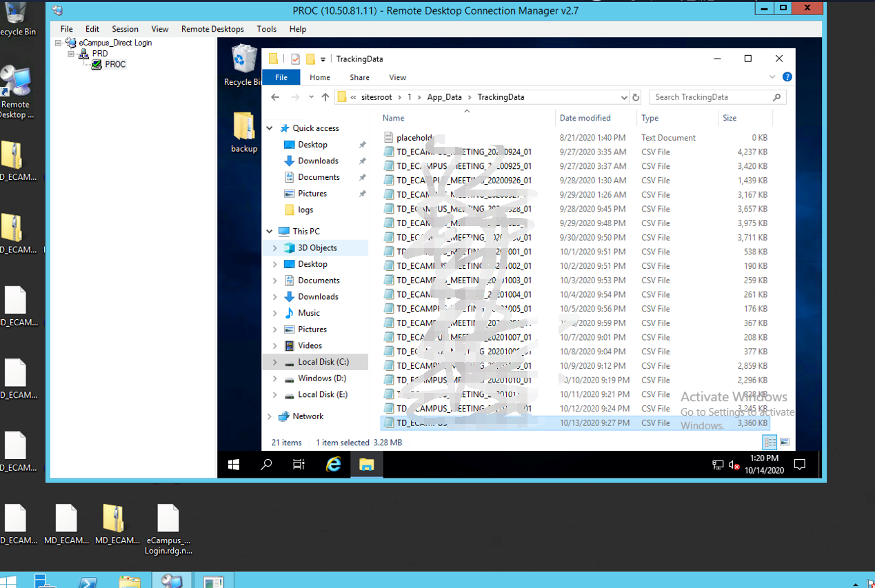
Task: Refresh the TrackingData folder view
Action: point(636,97)
